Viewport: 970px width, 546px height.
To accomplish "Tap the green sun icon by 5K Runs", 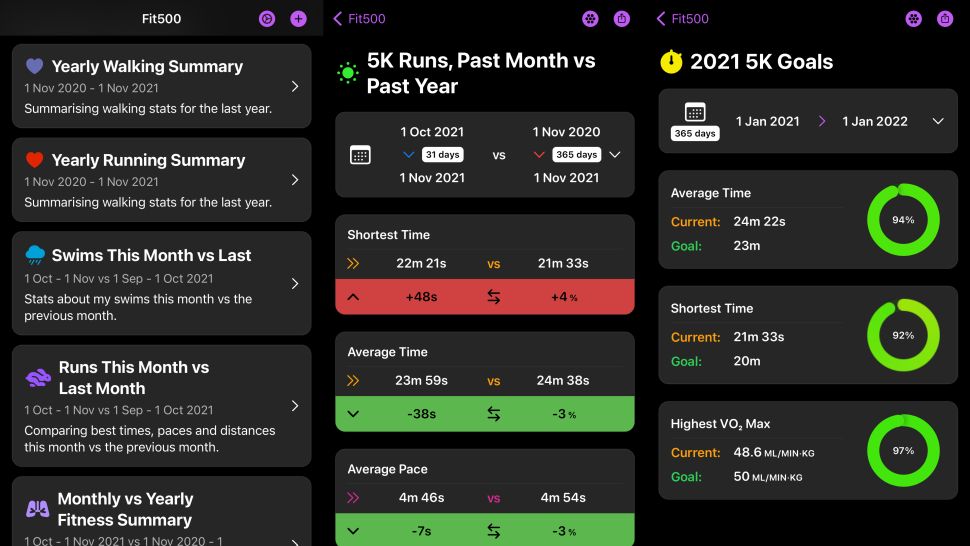I will tap(348, 73).
